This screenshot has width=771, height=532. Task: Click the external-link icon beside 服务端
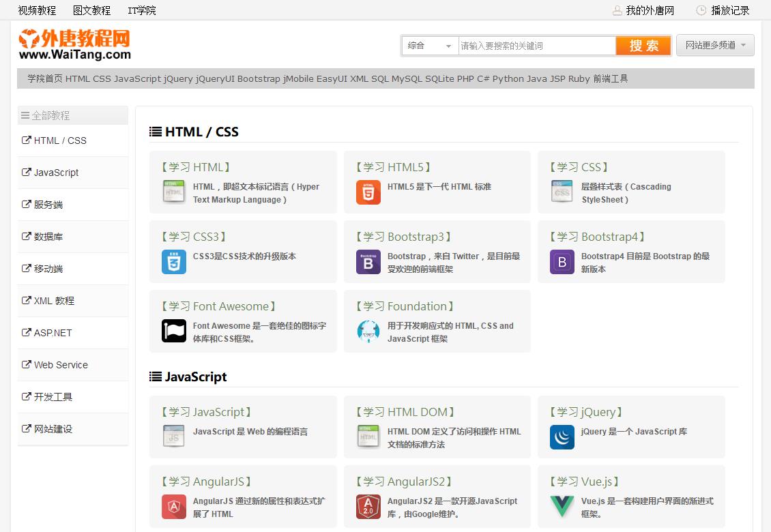[26, 204]
